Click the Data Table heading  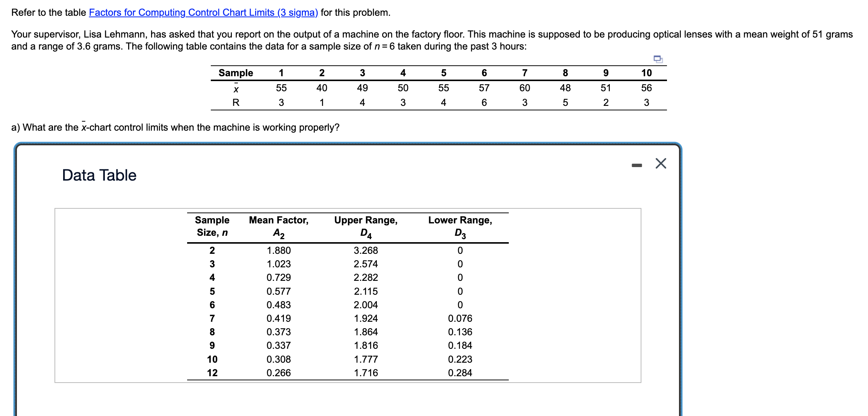(99, 175)
